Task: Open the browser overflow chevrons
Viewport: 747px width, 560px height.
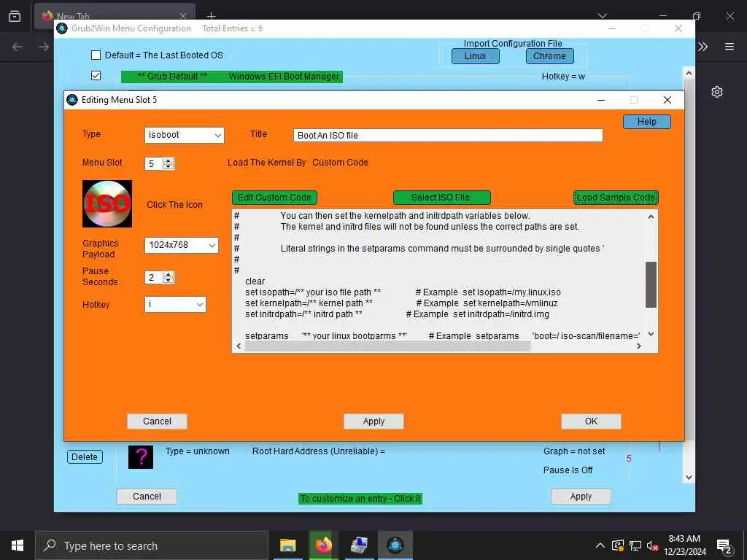Action: (x=703, y=46)
